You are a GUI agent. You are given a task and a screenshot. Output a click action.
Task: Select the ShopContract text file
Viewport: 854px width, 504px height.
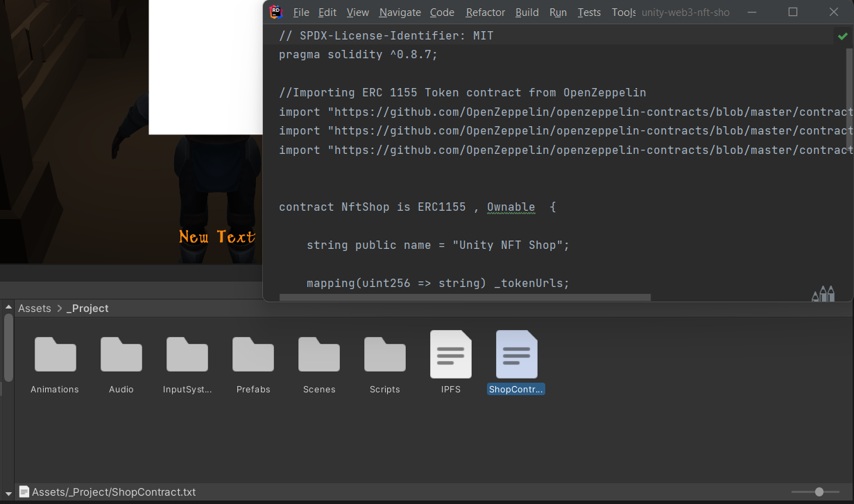(x=517, y=362)
